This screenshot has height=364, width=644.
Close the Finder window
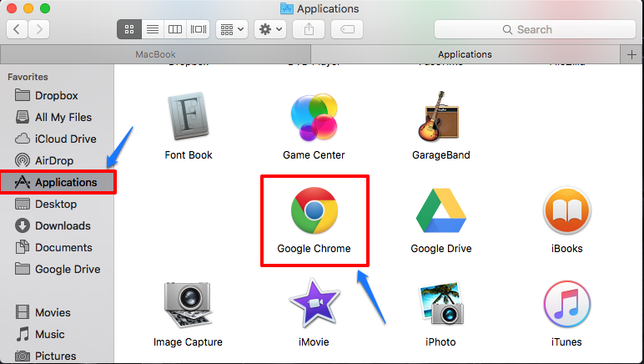pyautogui.click(x=12, y=8)
